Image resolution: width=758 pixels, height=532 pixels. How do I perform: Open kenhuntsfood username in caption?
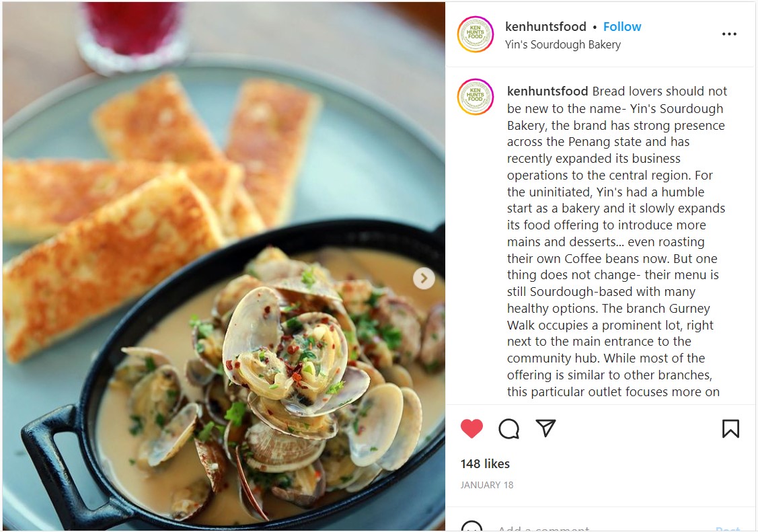(x=547, y=91)
